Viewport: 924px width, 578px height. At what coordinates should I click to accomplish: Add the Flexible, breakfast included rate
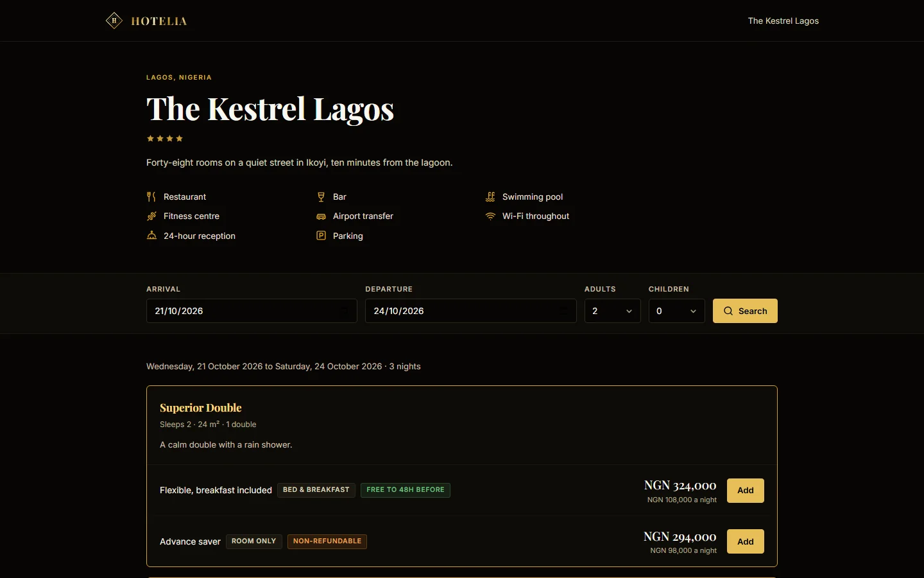click(745, 491)
